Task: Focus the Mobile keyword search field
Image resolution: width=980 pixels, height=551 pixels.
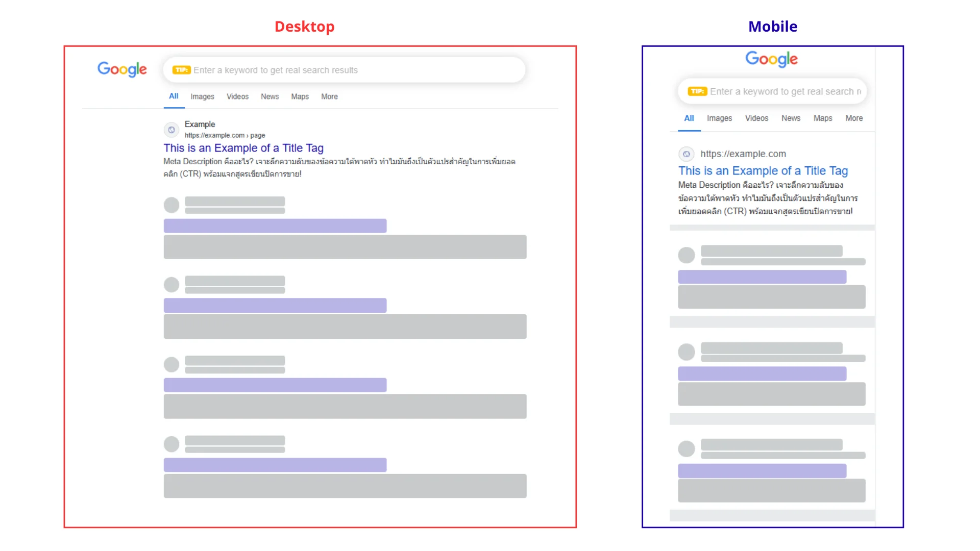Action: (x=772, y=91)
